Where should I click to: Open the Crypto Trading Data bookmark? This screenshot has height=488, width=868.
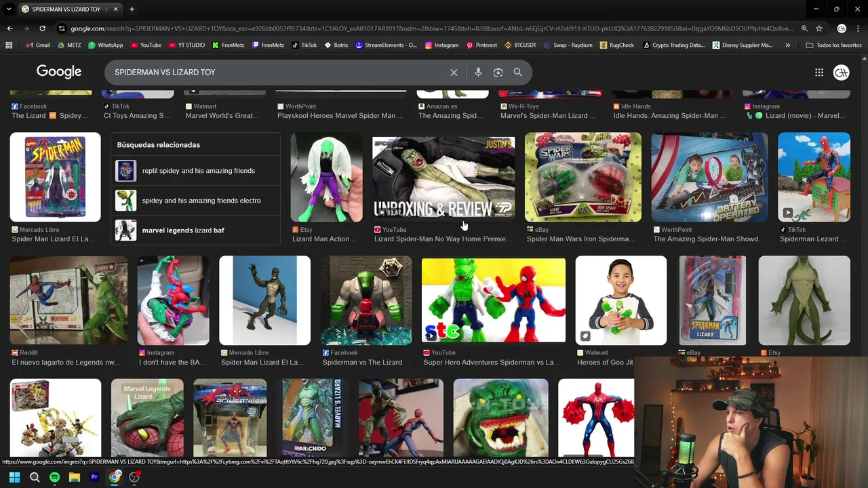click(x=673, y=45)
